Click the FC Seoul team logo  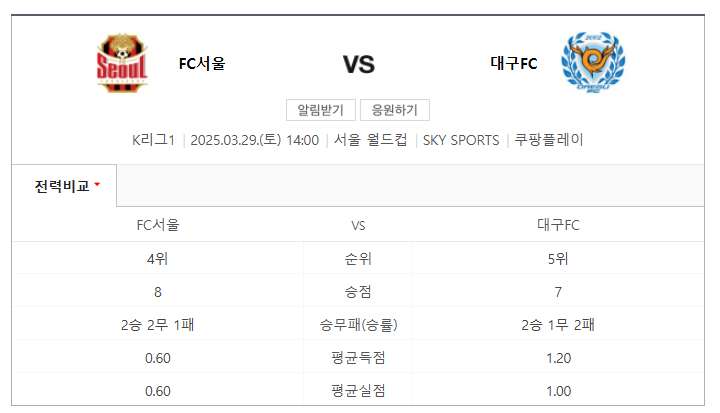click(122, 63)
